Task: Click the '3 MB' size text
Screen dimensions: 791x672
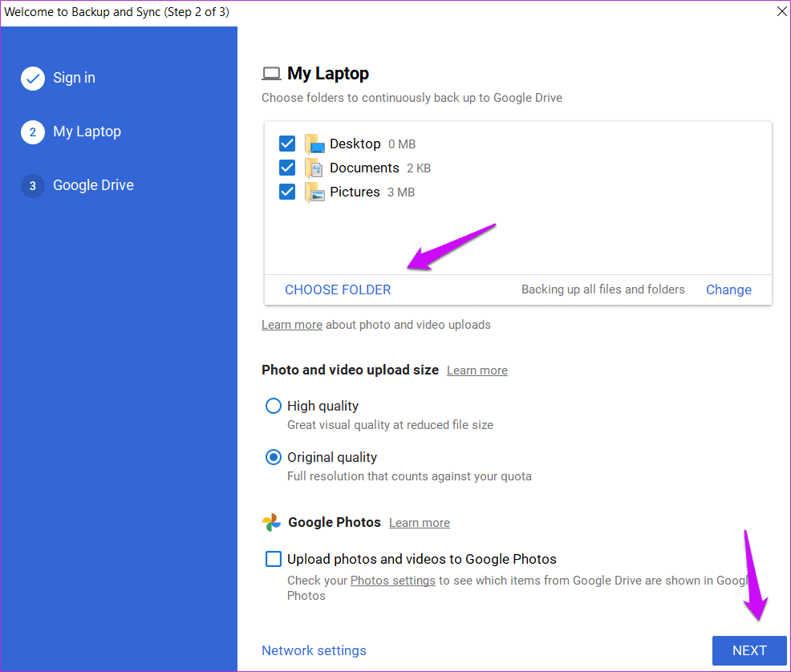Action: tap(401, 192)
